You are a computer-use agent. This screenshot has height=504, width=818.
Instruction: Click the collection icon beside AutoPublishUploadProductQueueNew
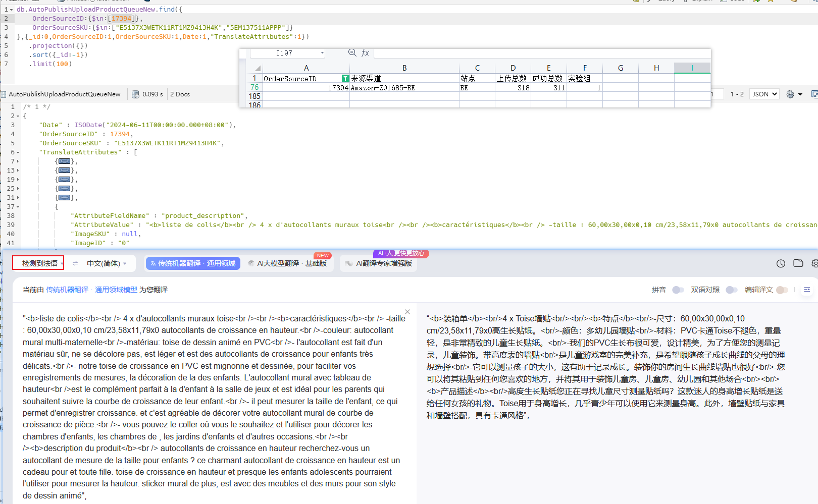click(x=4, y=94)
